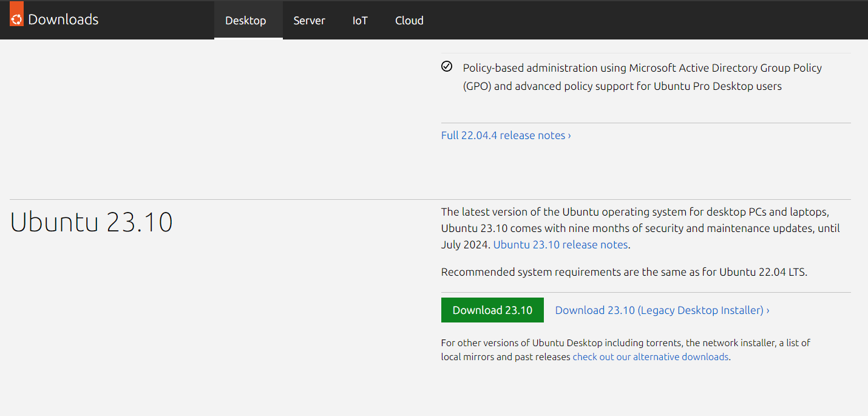The height and width of the screenshot is (416, 868).
Task: Open check out our alternative downloads link
Action: coord(651,357)
